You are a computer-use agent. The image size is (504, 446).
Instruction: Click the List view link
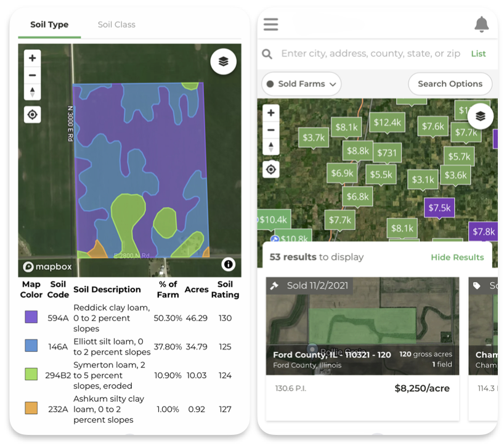[x=479, y=54]
